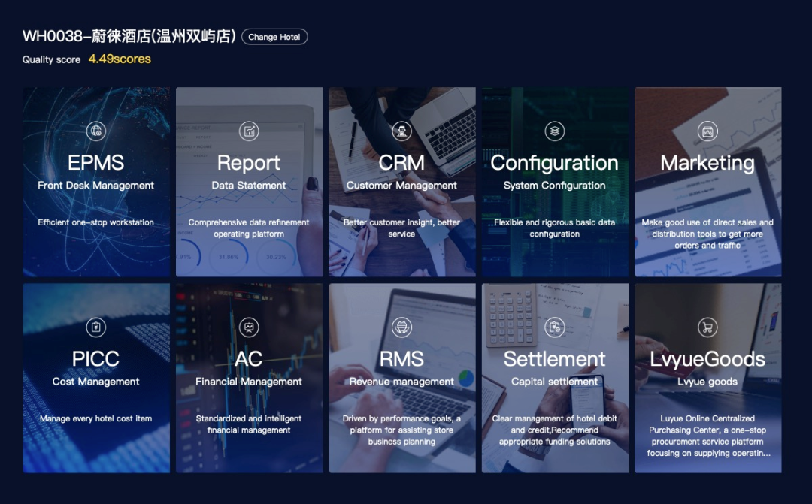This screenshot has width=812, height=504.
Task: Click the LvyueGoods shopping cart icon
Action: (x=707, y=327)
